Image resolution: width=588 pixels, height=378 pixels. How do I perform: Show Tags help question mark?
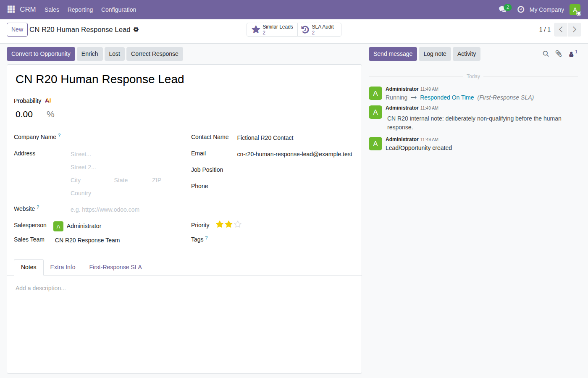pos(206,238)
